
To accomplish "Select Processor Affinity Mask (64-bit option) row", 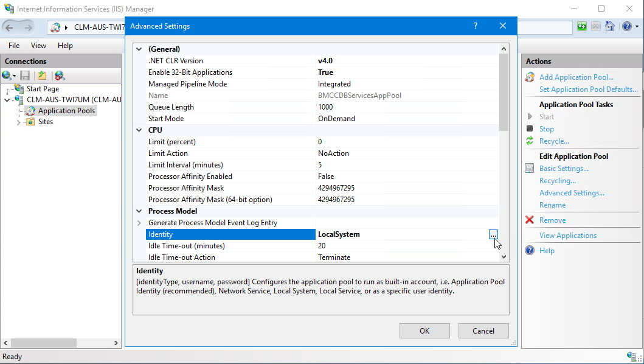I will (x=322, y=200).
